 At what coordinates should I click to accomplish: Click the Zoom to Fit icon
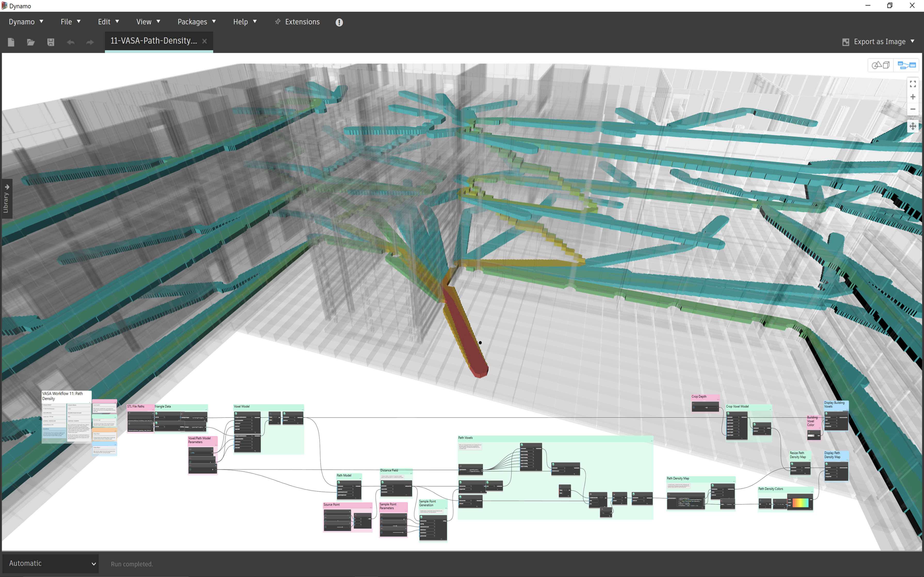[913, 84]
